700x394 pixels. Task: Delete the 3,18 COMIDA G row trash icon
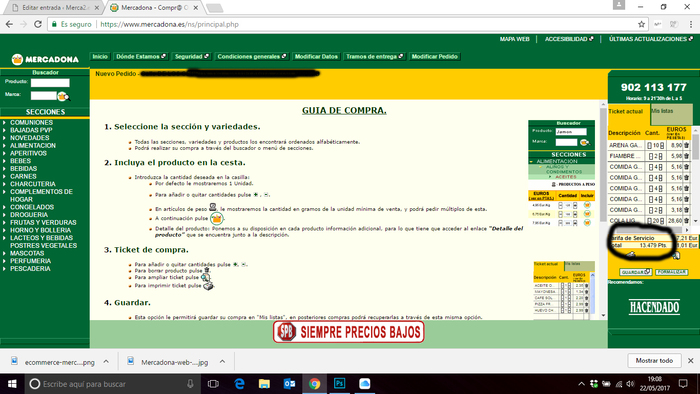(686, 210)
